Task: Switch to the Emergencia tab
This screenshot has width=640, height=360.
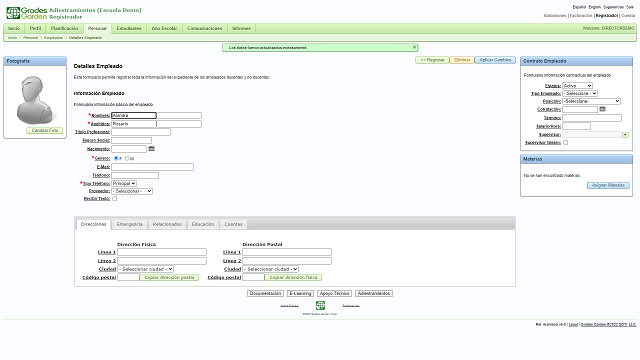Action: 129,224
